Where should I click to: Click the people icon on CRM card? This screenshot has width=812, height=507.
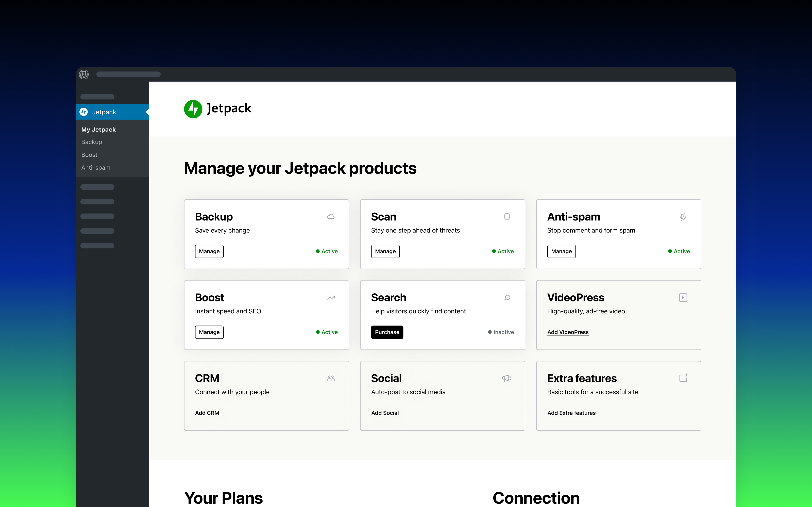331,378
